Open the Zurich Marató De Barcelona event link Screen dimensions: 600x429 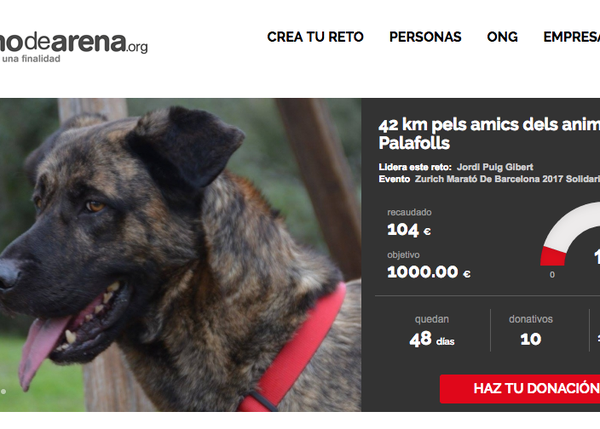507,179
